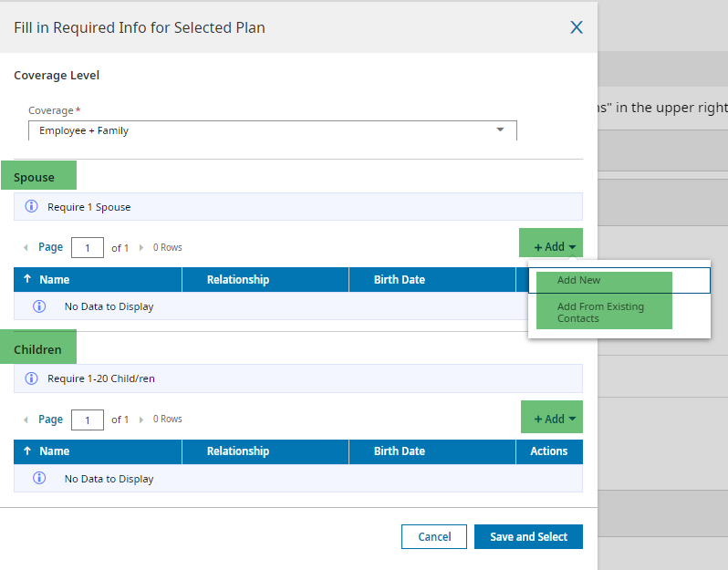Go to next page in Children table
Screen dimensions: 728x570
[140, 420]
